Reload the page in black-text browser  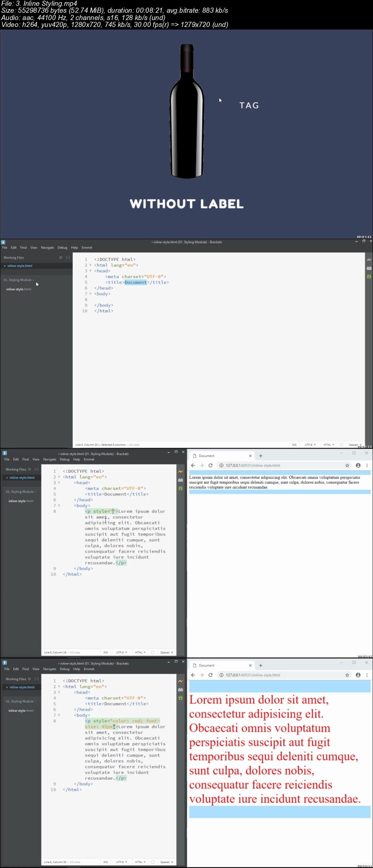210,465
